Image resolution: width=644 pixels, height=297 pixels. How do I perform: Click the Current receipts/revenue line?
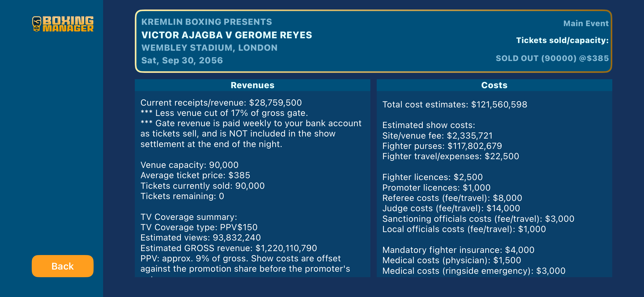(221, 103)
